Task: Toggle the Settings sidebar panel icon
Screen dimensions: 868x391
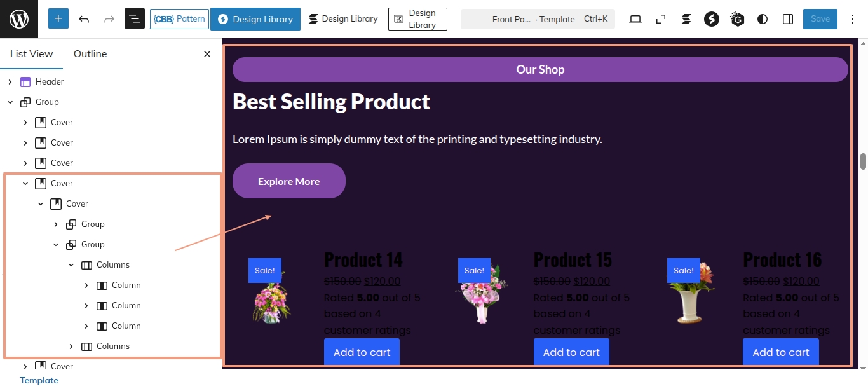Action: tap(788, 19)
